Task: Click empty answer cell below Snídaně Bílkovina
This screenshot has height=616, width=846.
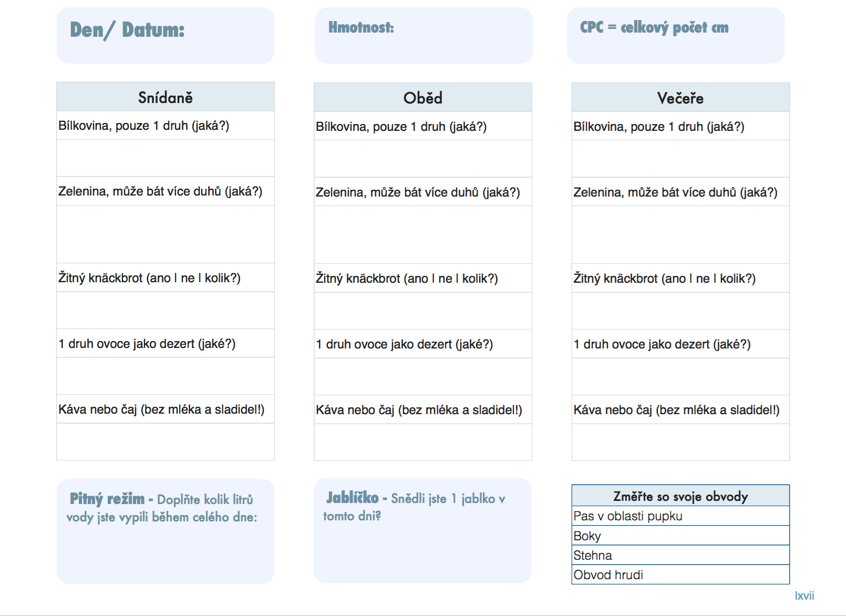Action: (x=166, y=158)
